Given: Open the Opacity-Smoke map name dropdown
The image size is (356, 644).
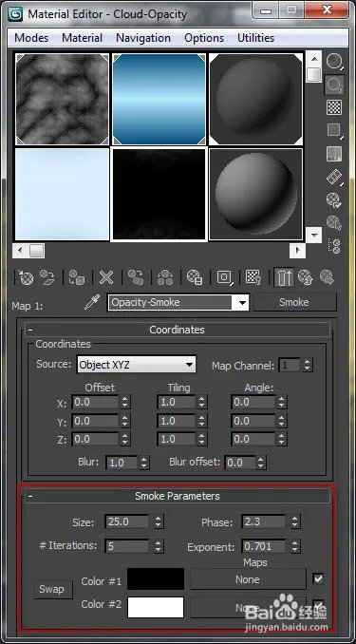Looking at the screenshot, I should pos(178,303).
